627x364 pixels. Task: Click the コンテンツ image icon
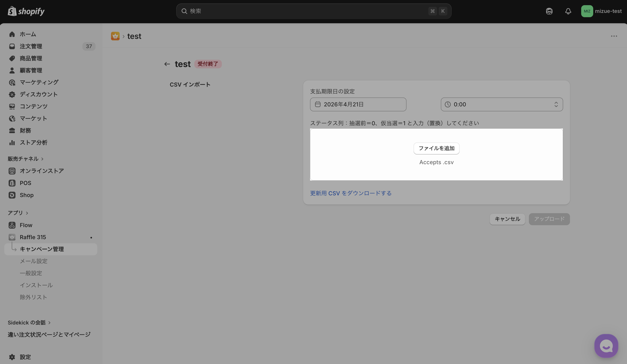(12, 106)
